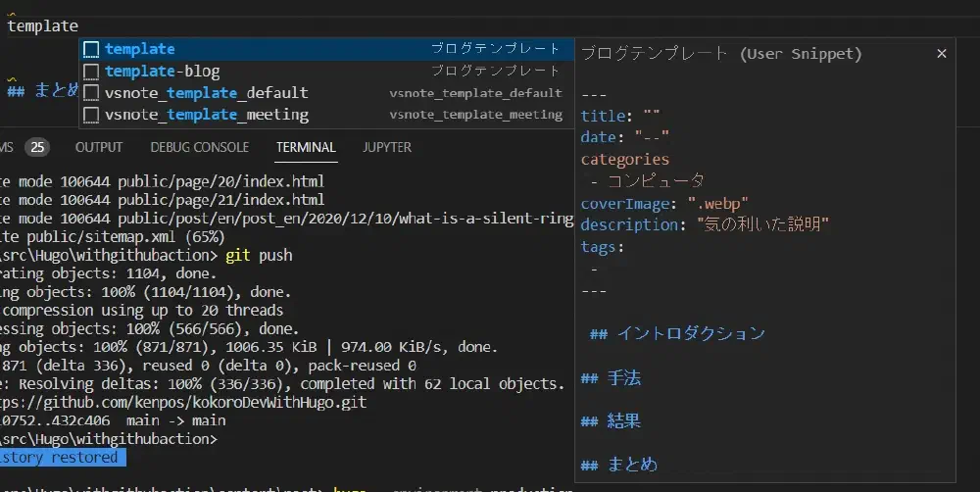Click 'main -> main' terminal text
Screen dimensions: 980x492
(175, 420)
